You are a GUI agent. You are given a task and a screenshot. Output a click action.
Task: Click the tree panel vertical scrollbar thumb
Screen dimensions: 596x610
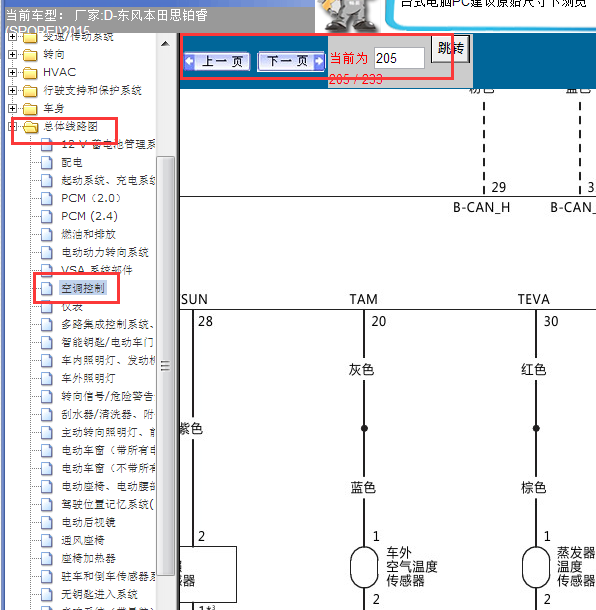(165, 366)
